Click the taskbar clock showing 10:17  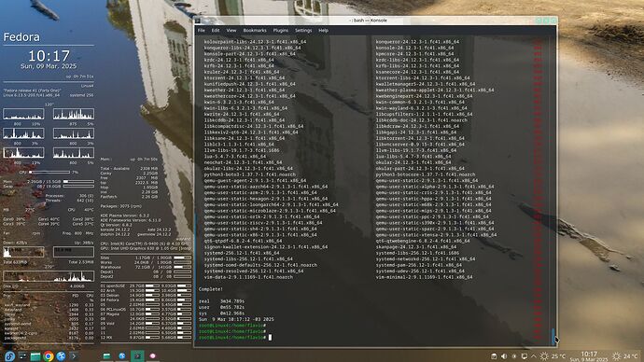coord(589,356)
